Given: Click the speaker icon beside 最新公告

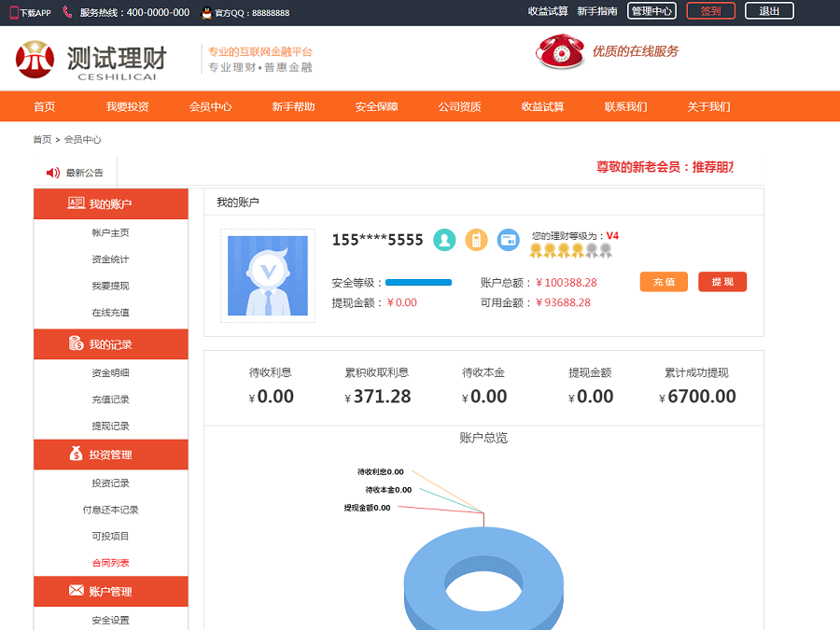Looking at the screenshot, I should 52,173.
